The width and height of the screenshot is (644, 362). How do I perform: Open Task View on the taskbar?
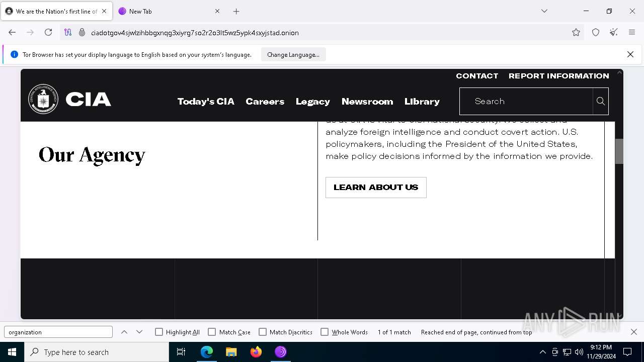[181, 352]
